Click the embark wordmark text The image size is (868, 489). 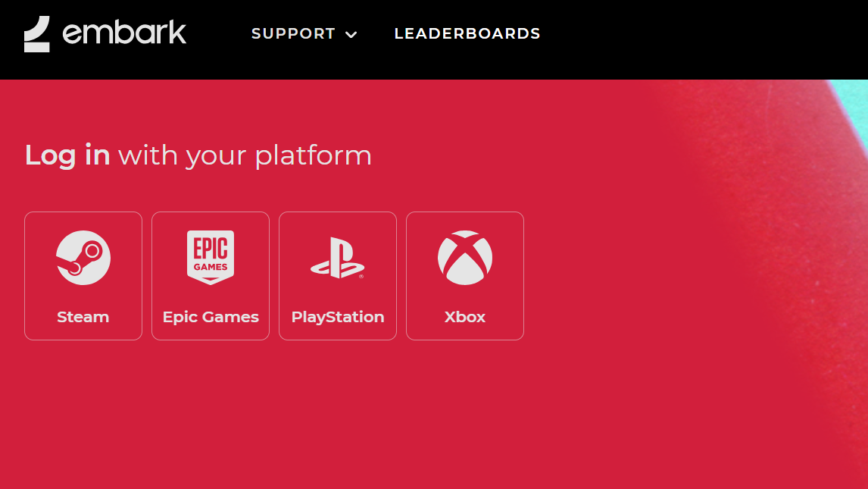click(x=124, y=33)
